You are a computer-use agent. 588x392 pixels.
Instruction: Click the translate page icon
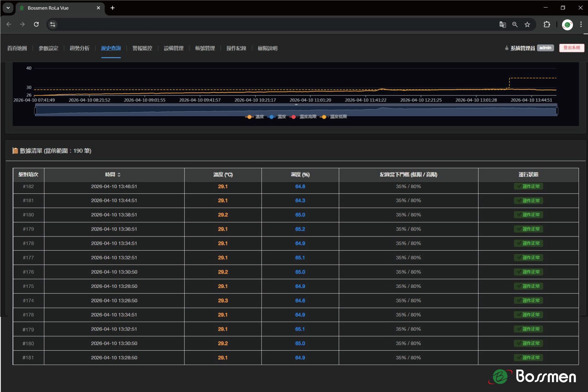[x=502, y=24]
